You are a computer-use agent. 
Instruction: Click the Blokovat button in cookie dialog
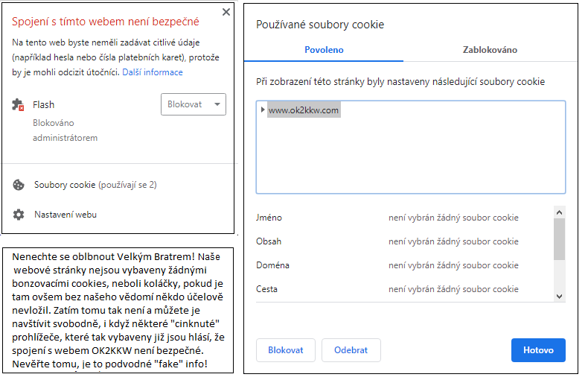(286, 350)
